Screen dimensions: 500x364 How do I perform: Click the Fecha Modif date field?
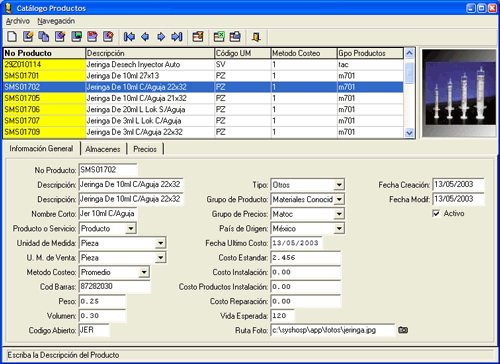(458, 199)
